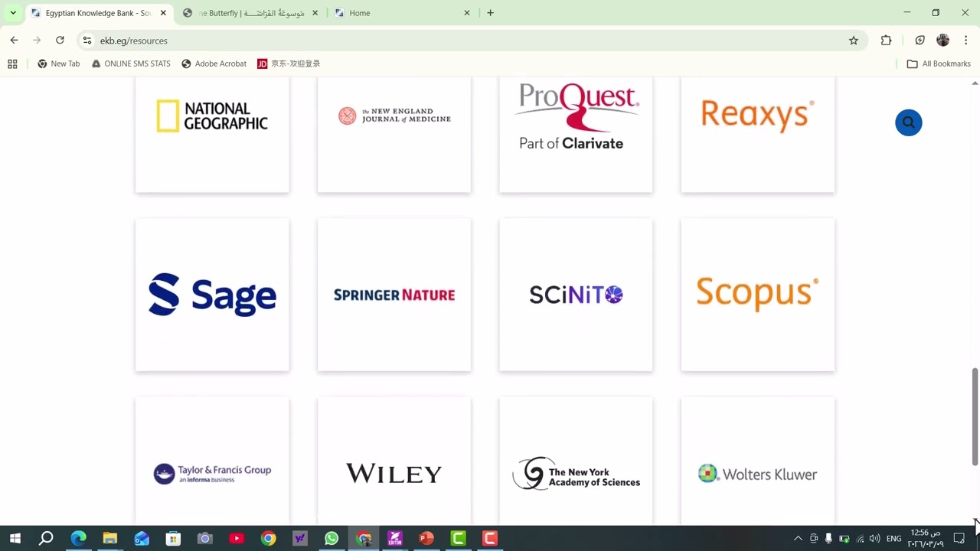Click the toolbar icon left of the profile avatar
Screen dimensions: 980x551
[920, 41]
